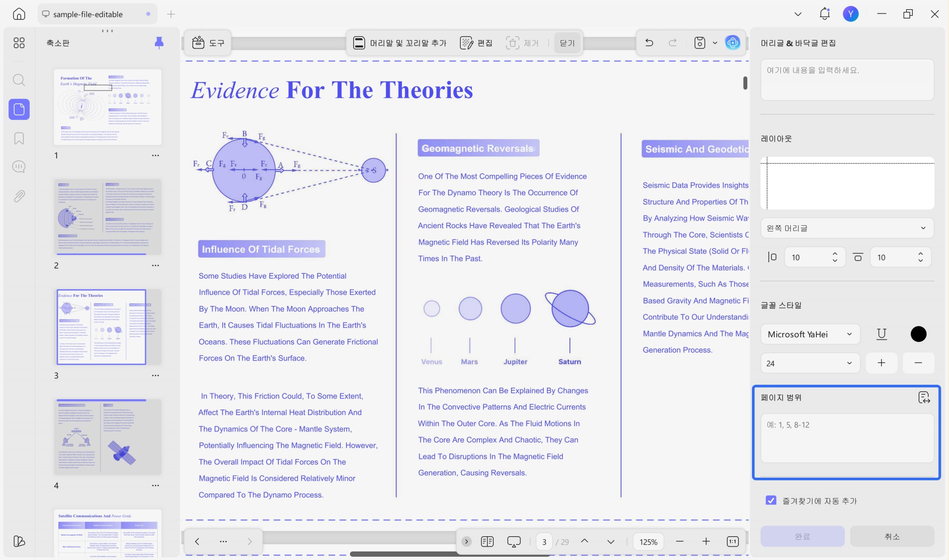
Task: Open the 도구 tools menu
Action: click(x=208, y=43)
